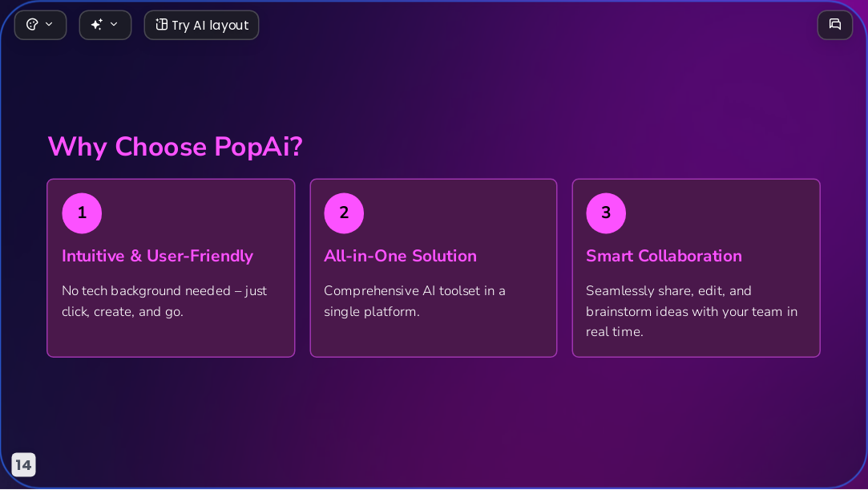
Task: Select the 'Why Choose PopAi?' heading
Action: click(x=176, y=147)
